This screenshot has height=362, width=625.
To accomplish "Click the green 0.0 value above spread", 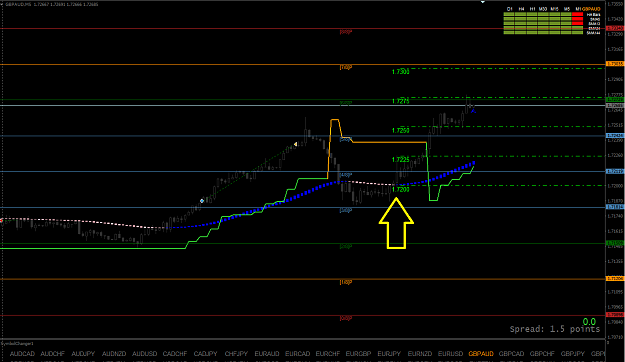I will click(589, 321).
